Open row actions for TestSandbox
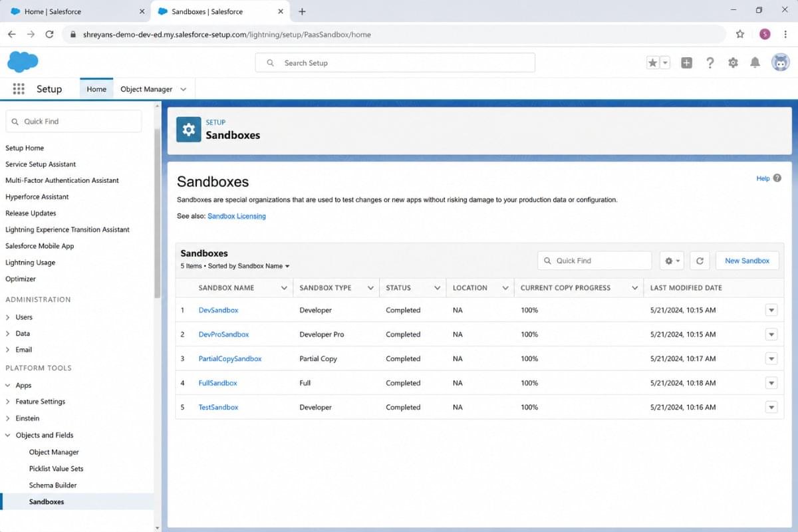798x532 pixels. coord(771,407)
